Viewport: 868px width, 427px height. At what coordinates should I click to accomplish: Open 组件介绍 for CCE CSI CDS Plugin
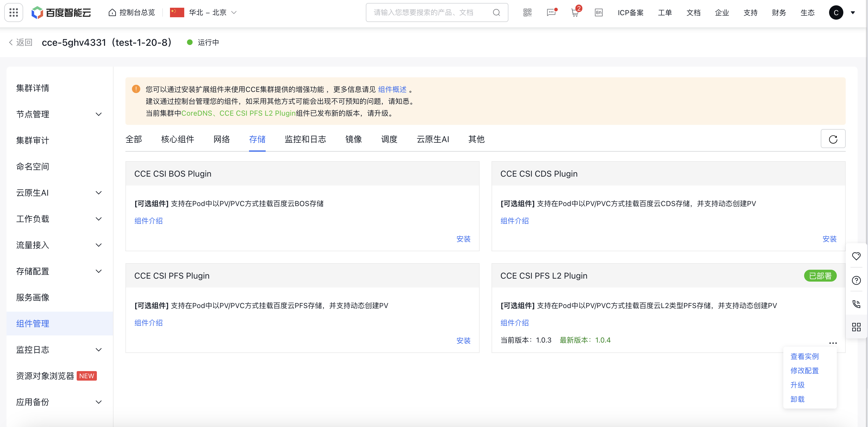[x=515, y=221]
